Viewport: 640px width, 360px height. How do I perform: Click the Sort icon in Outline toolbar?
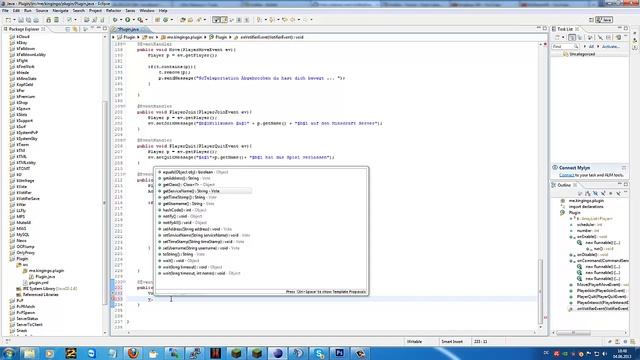click(x=588, y=193)
